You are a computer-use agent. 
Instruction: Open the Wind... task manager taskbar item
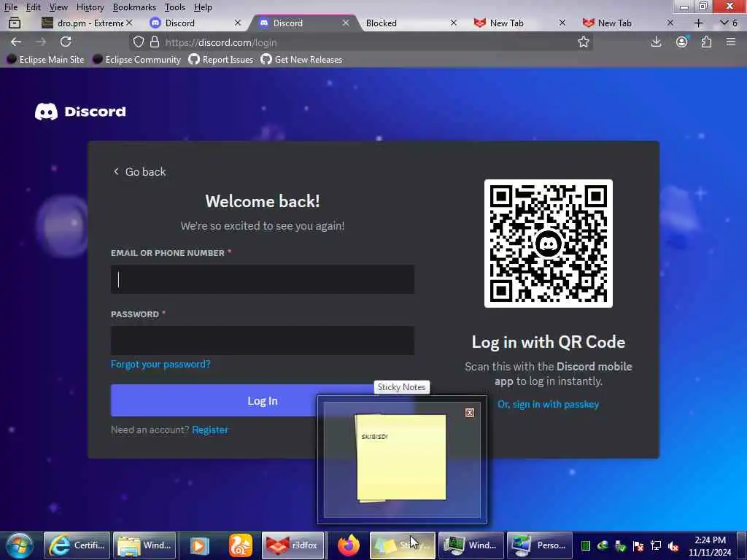point(471,545)
